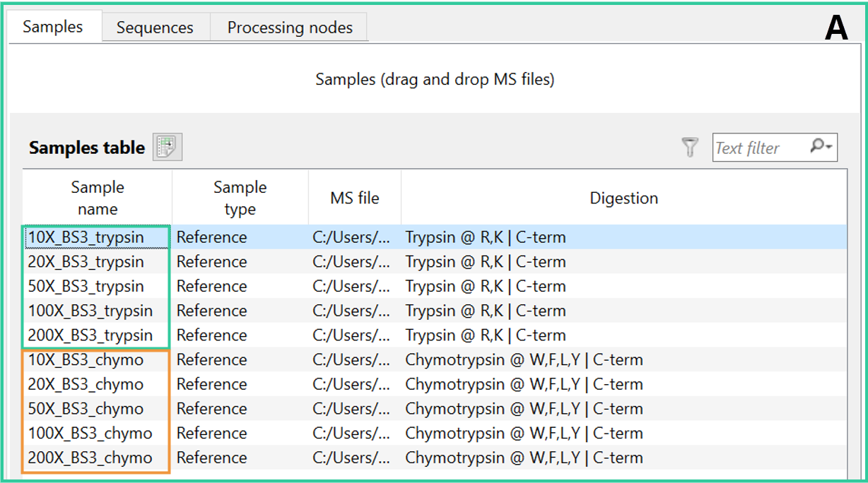Viewport: 868px width, 483px height.
Task: Click MS file path of 50X_BS3_chymo
Action: click(351, 409)
